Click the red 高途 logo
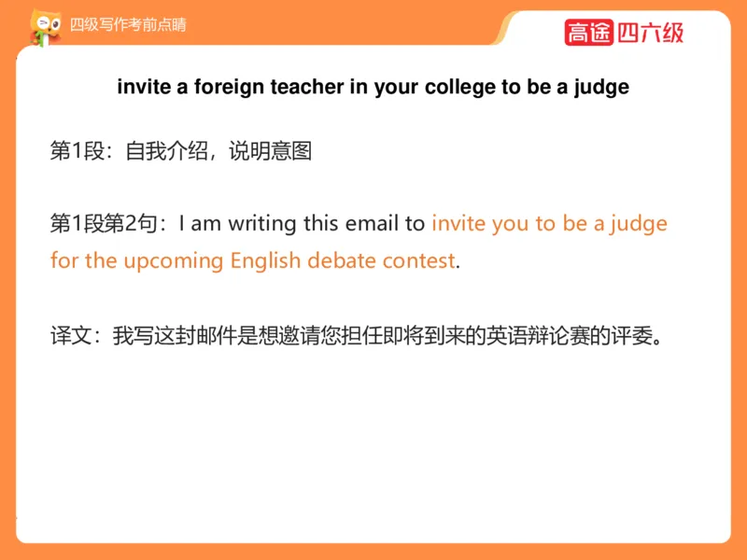This screenshot has height=560, width=747. (x=588, y=33)
